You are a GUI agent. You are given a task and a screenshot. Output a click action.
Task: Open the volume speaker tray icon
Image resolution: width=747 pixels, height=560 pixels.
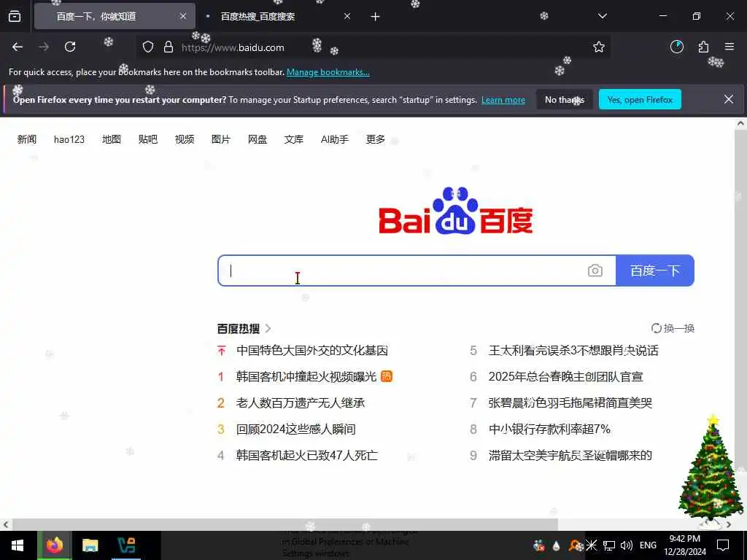(627, 545)
